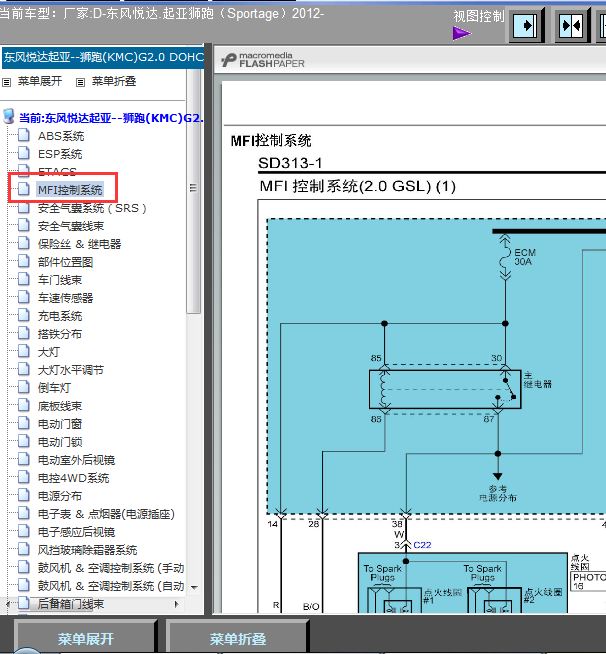Viewport: 606px width, 654px height.
Task: Open the ESP系统 tree item
Action: pyautogui.click(x=60, y=154)
